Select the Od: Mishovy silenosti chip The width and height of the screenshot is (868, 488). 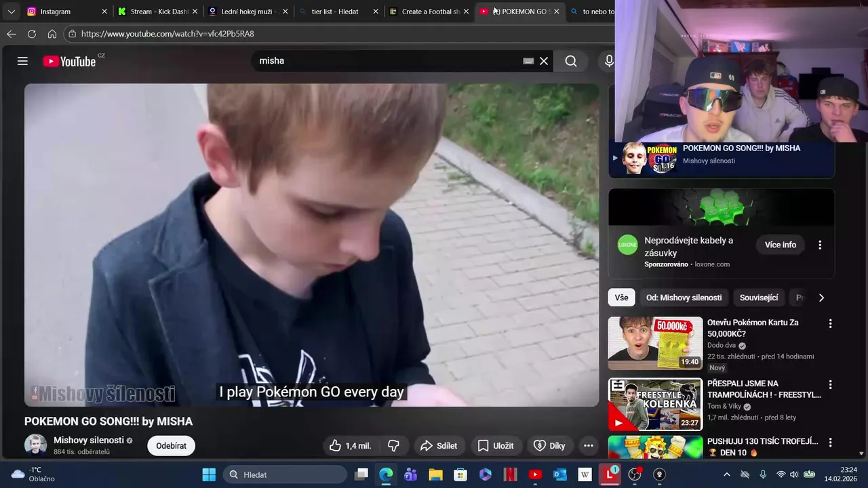click(684, 298)
